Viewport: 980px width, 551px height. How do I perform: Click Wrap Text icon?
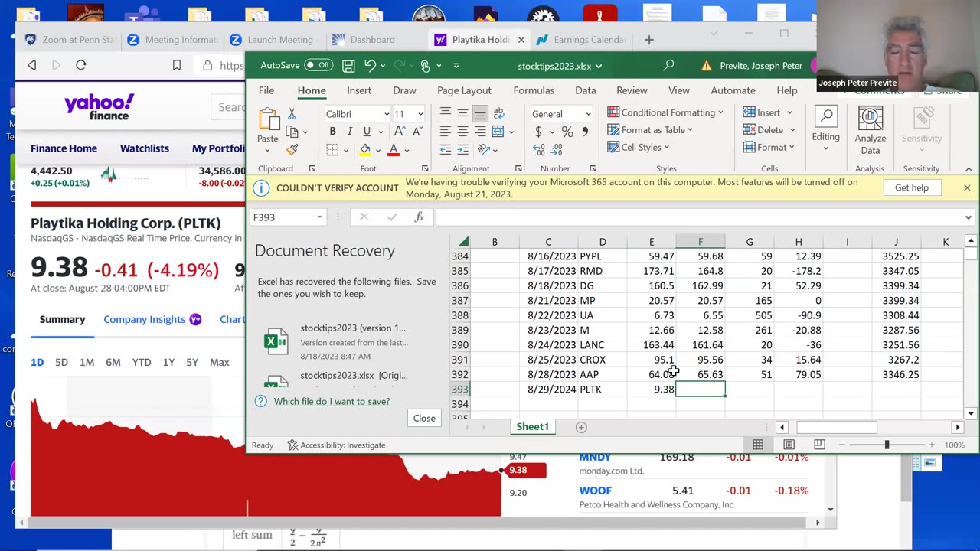(498, 113)
